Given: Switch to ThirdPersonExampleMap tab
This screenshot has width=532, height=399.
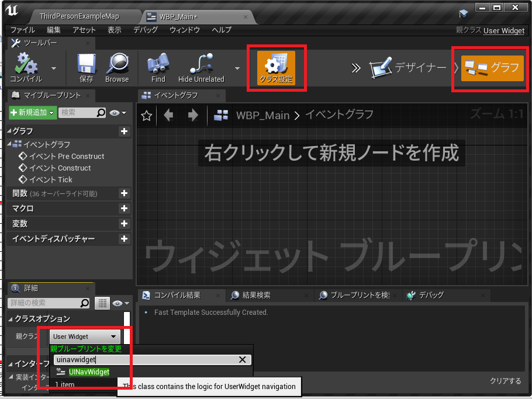Looking at the screenshot, I should pos(80,16).
